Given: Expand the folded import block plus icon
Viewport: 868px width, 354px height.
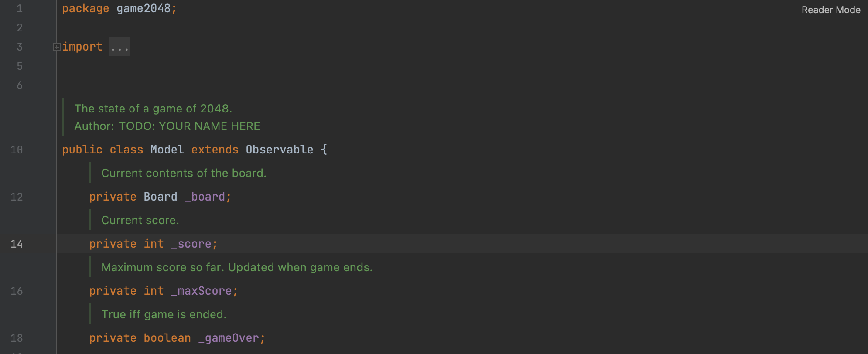Looking at the screenshot, I should point(56,47).
